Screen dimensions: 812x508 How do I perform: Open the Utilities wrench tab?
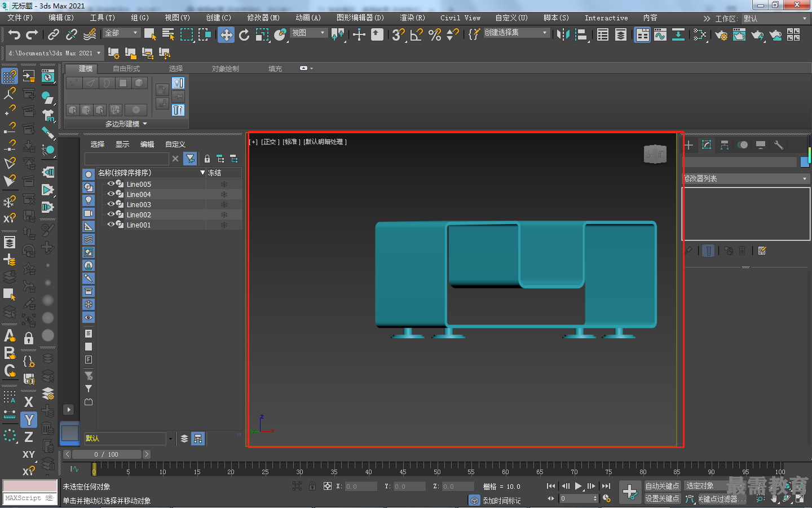779,145
